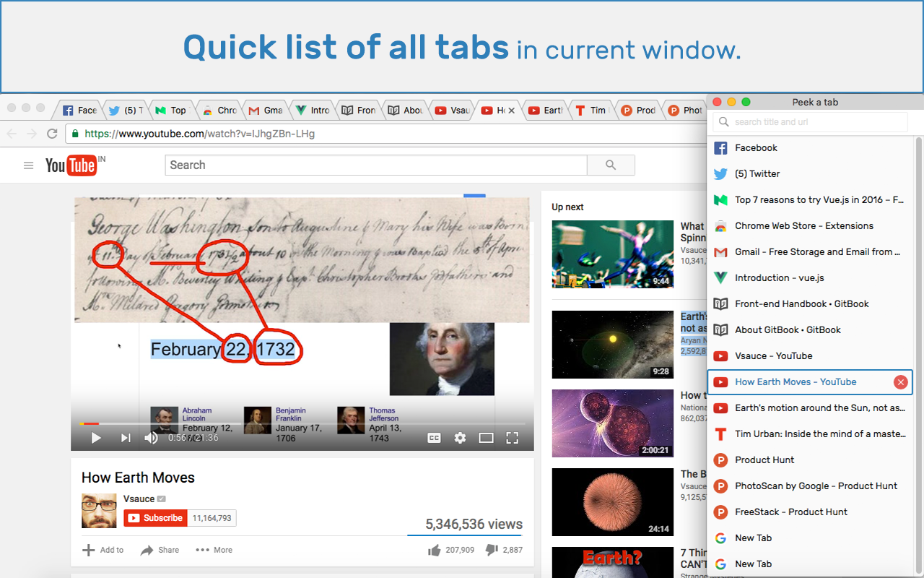Mute the video volume
This screenshot has height=578, width=924.
pyautogui.click(x=151, y=437)
